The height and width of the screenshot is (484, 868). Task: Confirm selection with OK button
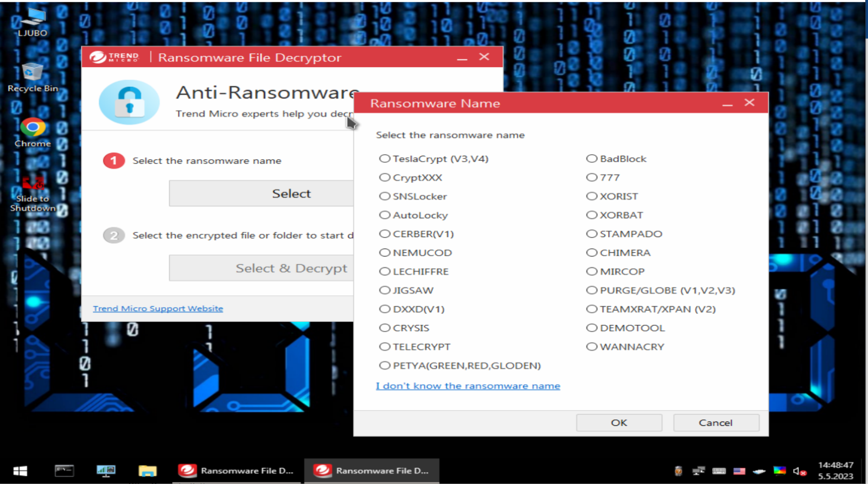619,423
